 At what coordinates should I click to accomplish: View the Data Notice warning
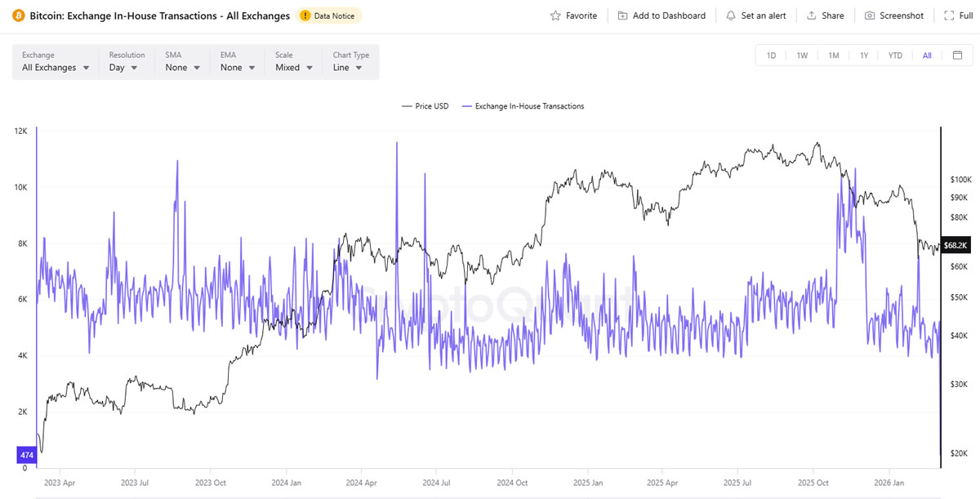[328, 15]
